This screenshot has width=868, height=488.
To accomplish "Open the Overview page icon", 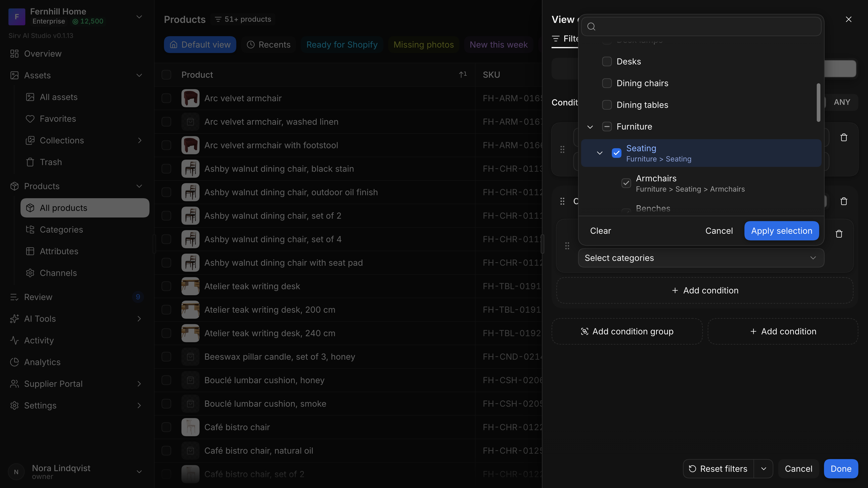I will (14, 54).
